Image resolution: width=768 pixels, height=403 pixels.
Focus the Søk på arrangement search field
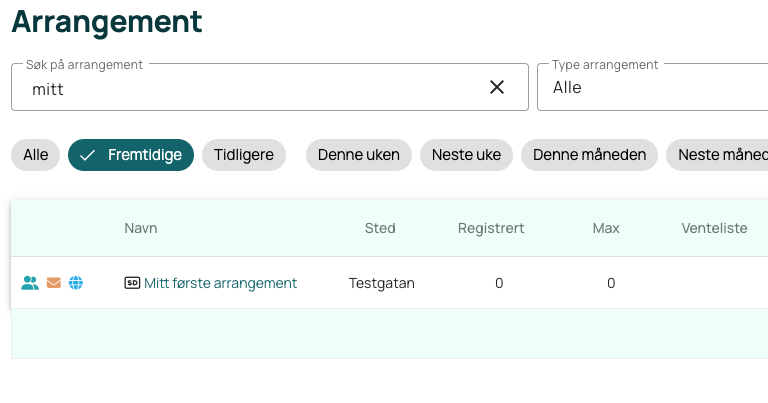tap(250, 87)
